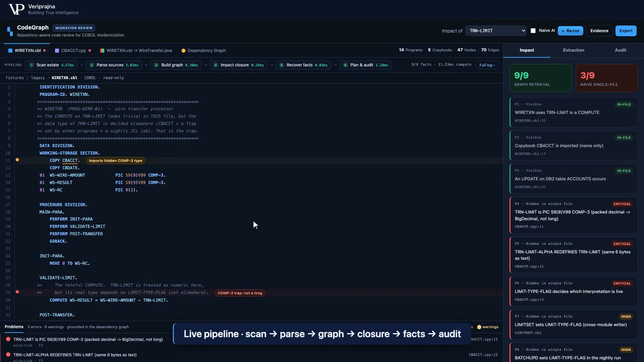644x362 pixels.
Task: Click the blue file icon on WIRETXN.cbl tab
Action: pos(10,51)
